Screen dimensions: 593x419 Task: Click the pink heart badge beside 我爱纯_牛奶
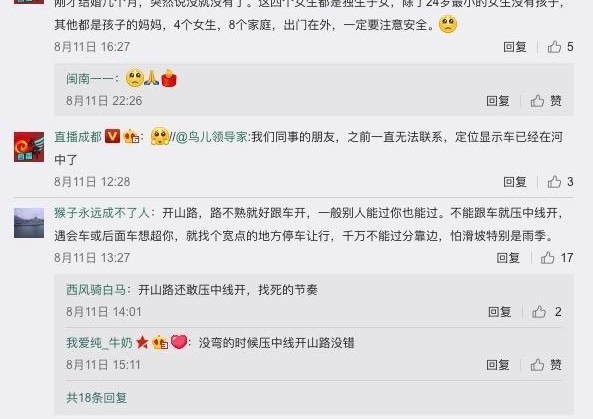click(x=179, y=342)
